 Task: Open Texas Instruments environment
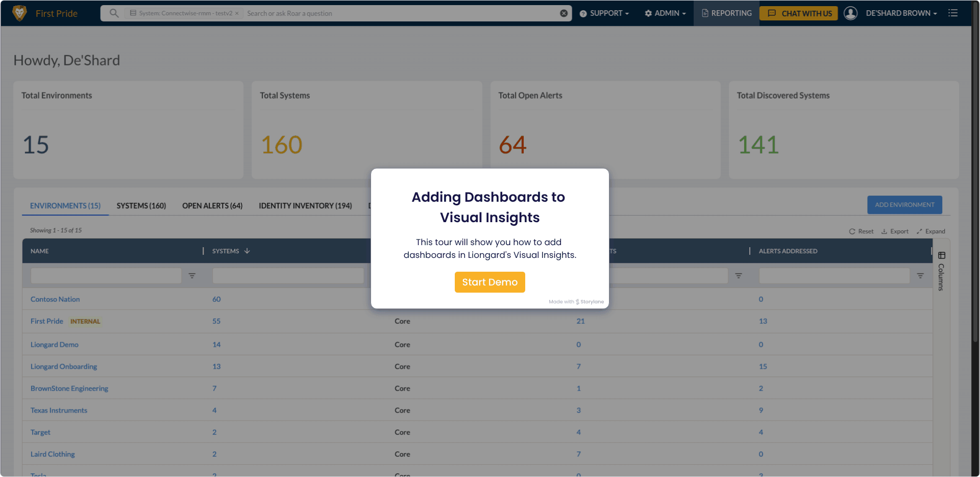click(59, 411)
